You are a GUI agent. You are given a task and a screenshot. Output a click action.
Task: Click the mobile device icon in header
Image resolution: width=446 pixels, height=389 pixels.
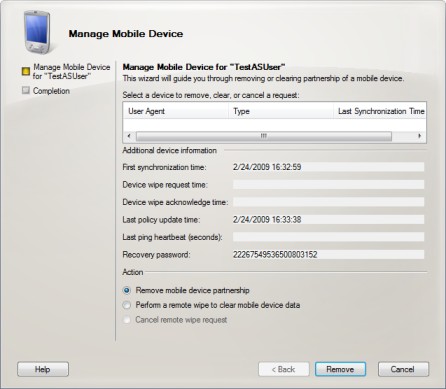click(x=38, y=32)
